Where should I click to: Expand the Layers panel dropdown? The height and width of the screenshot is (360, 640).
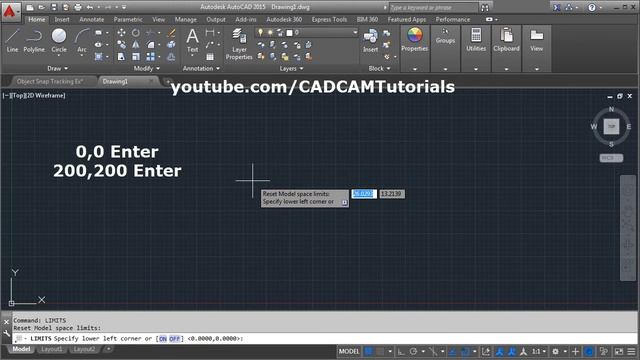[x=291, y=69]
